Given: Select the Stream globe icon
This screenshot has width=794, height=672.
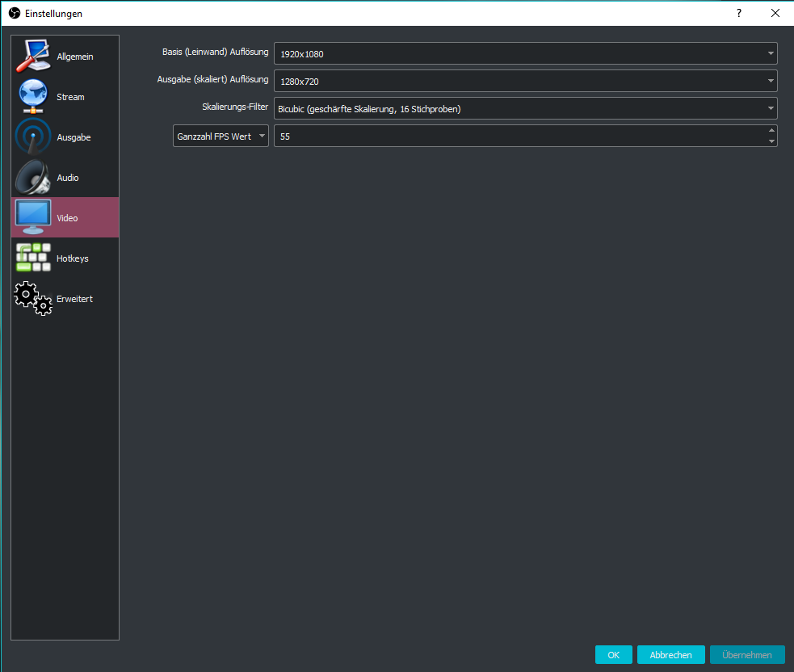Looking at the screenshot, I should [33, 97].
